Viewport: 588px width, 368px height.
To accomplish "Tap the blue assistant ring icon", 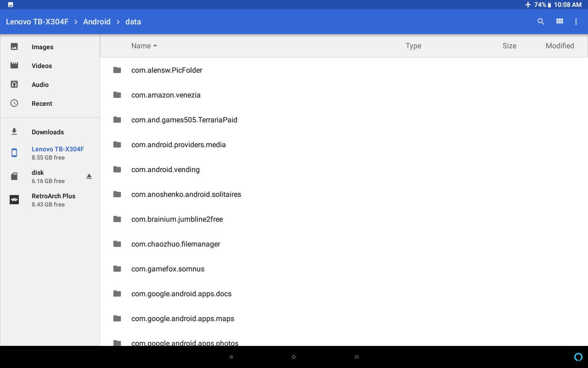I will [578, 357].
